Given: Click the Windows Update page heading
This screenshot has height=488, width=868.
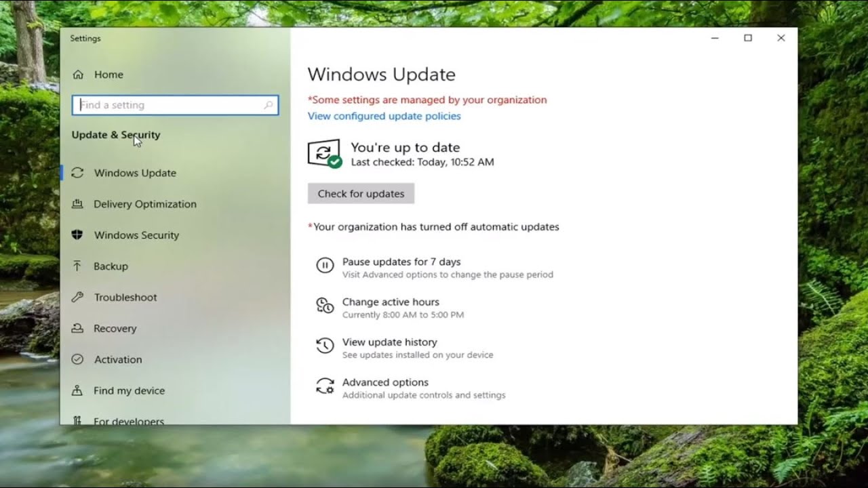Looking at the screenshot, I should tap(381, 75).
